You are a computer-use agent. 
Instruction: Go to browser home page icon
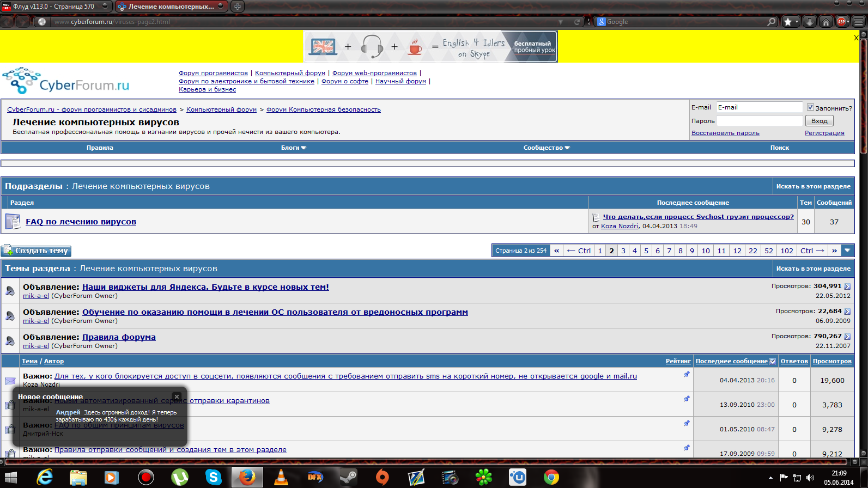coord(826,22)
